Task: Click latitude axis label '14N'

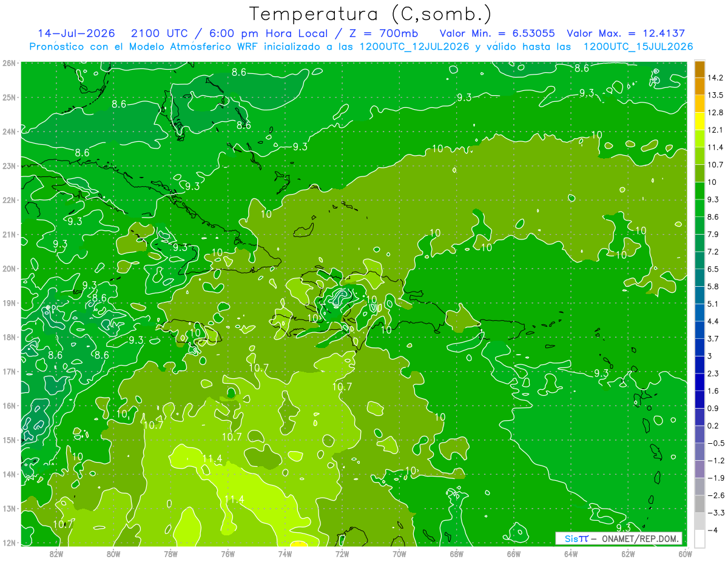Action: [x=8, y=474]
